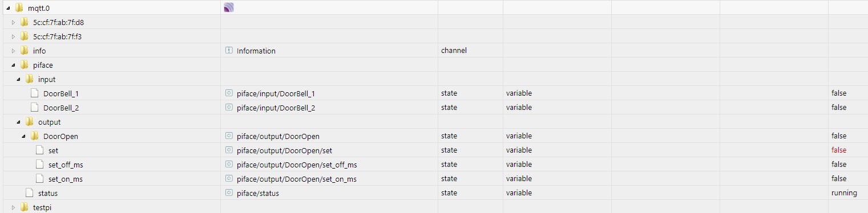Click the red false value of DoorOpen/set
The width and height of the screenshot is (868, 213).
coord(838,150)
